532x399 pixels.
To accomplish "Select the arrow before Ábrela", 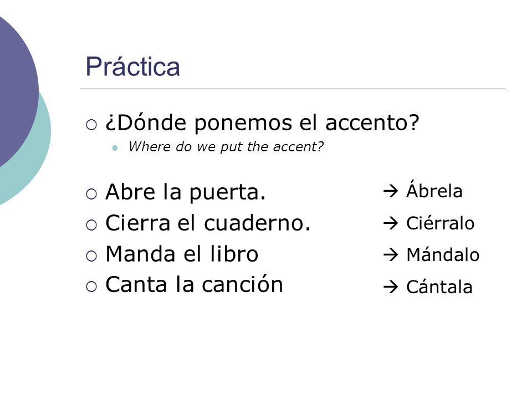I will 391,191.
